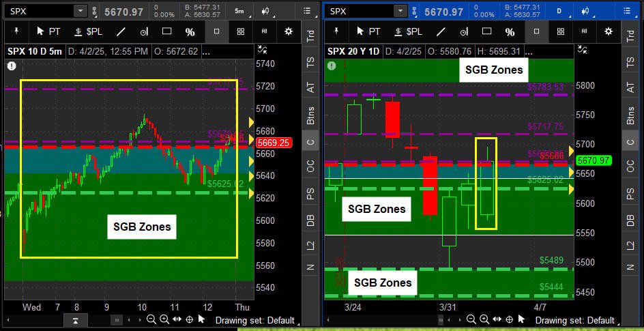Image resolution: width=644 pixels, height=331 pixels.
Task: Click the All button, right toolbar
Action: point(585,31)
